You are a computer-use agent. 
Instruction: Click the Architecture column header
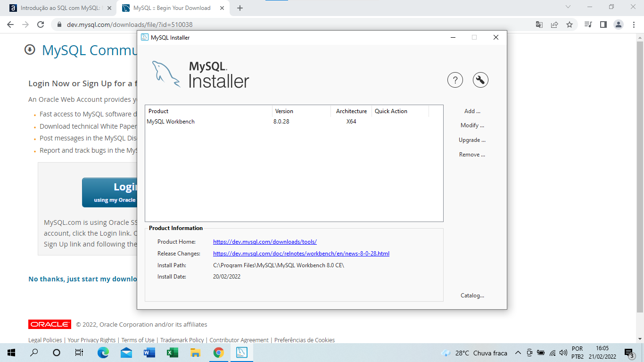[351, 111]
